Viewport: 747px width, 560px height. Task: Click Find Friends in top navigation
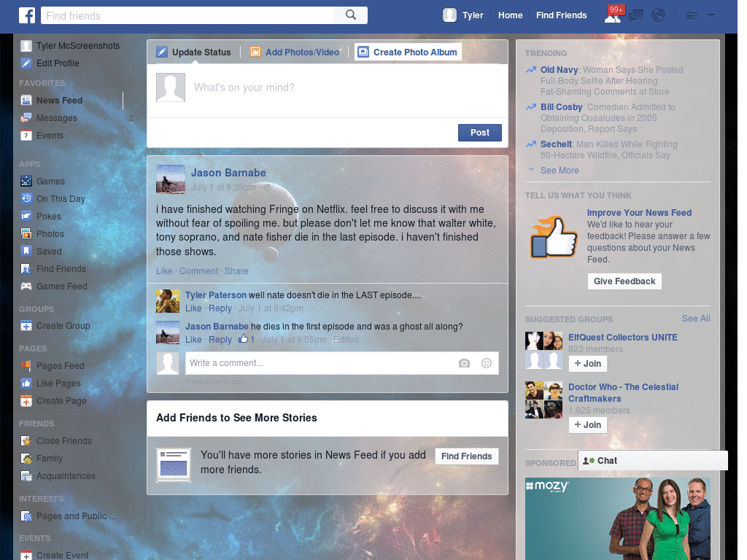coord(561,15)
